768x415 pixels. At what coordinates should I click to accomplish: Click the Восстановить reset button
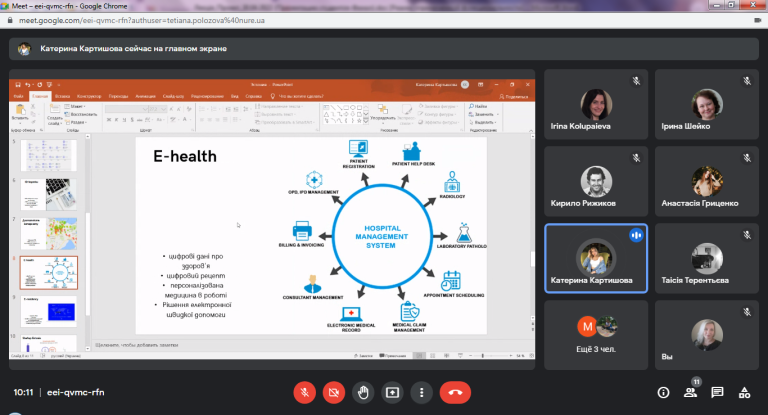[81, 114]
